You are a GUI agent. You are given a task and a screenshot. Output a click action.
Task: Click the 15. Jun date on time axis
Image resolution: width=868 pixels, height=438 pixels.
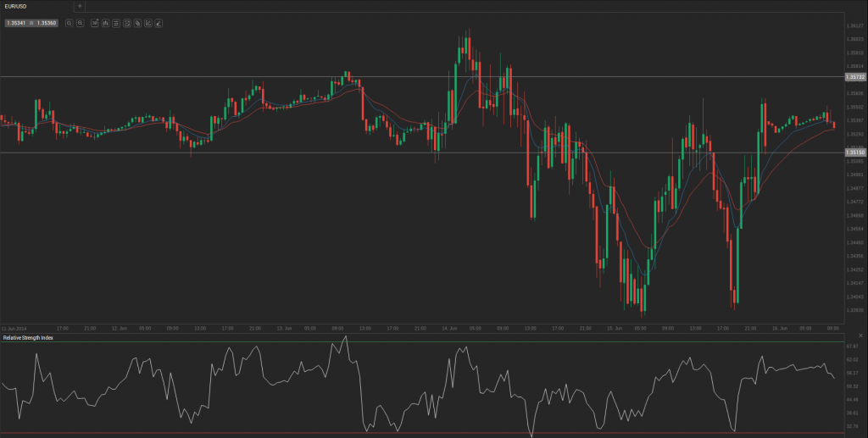pyautogui.click(x=615, y=329)
